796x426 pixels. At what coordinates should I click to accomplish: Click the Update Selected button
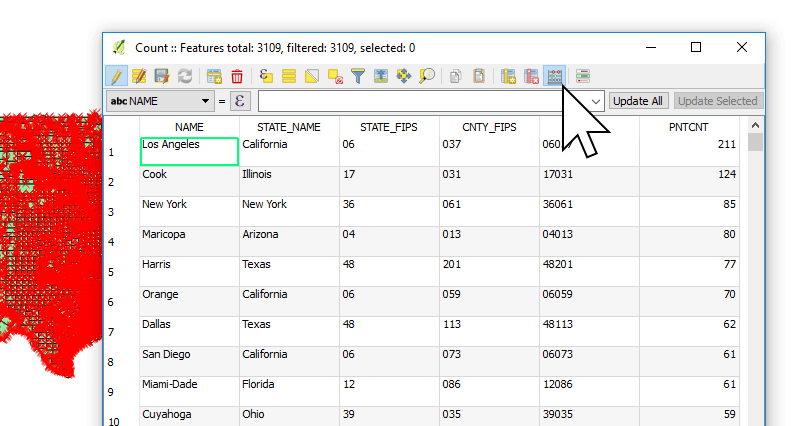(717, 101)
